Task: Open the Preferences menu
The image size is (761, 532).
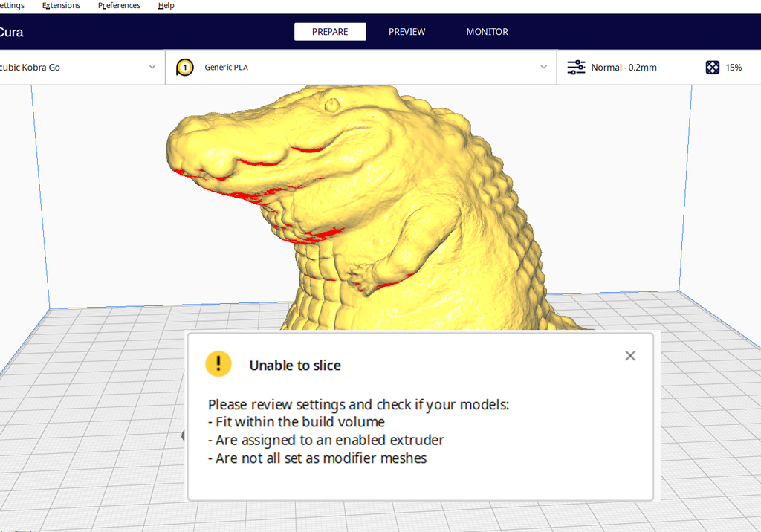Action: tap(119, 5)
